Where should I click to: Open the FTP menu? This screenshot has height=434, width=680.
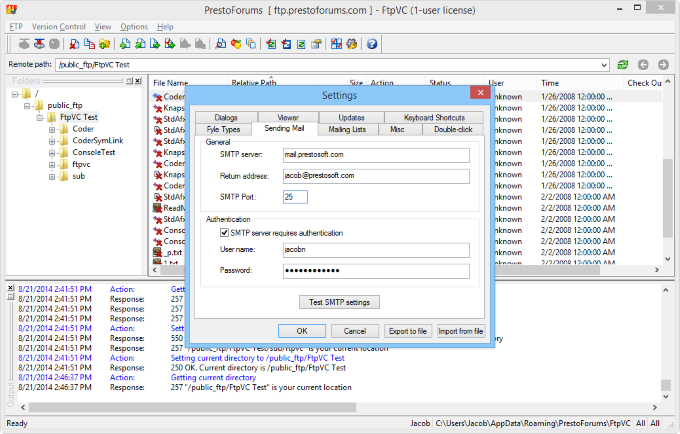16,27
